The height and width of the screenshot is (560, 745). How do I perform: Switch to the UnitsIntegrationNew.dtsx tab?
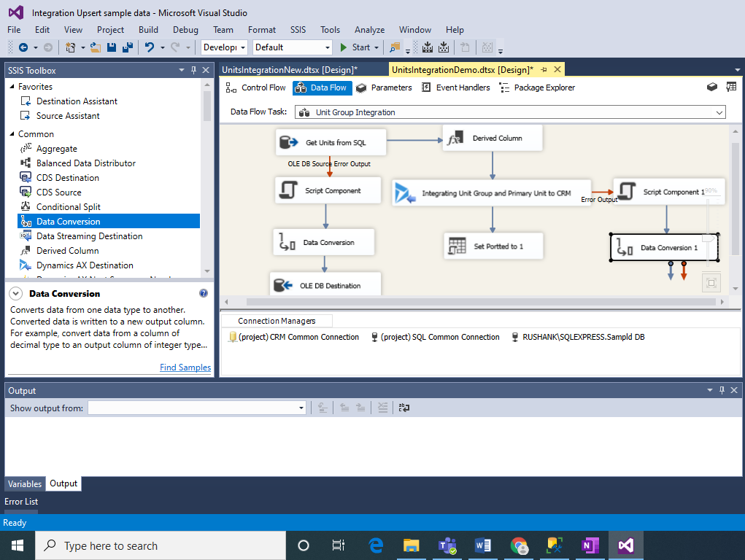(290, 70)
